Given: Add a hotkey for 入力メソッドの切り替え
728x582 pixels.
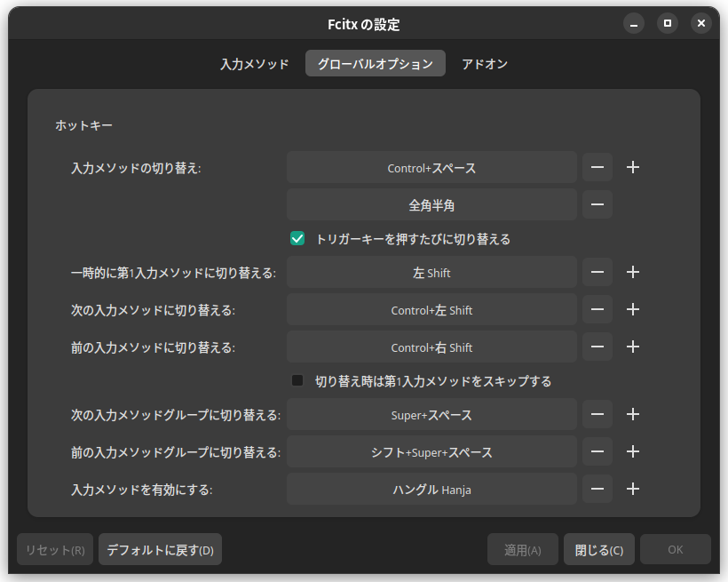Looking at the screenshot, I should [x=633, y=167].
